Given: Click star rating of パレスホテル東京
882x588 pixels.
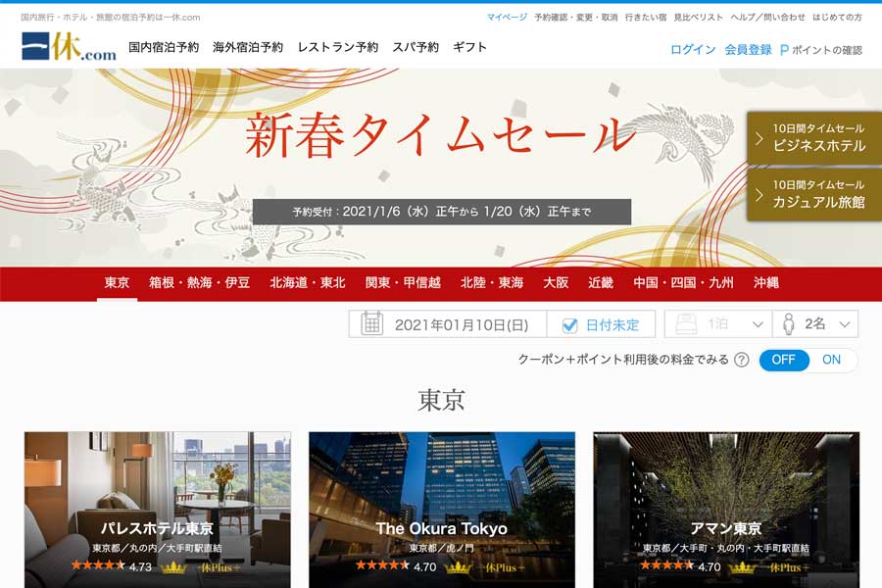Looking at the screenshot, I should coord(98,565).
